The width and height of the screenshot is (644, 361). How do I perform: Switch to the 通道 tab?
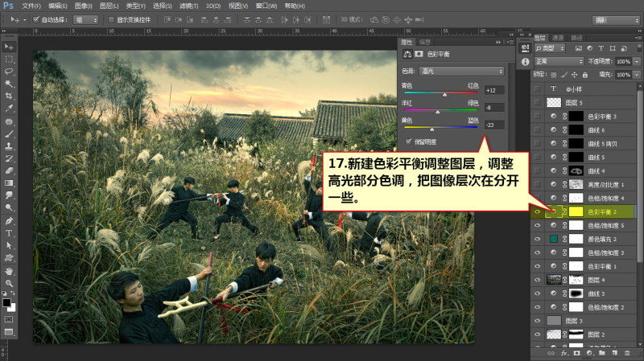558,38
